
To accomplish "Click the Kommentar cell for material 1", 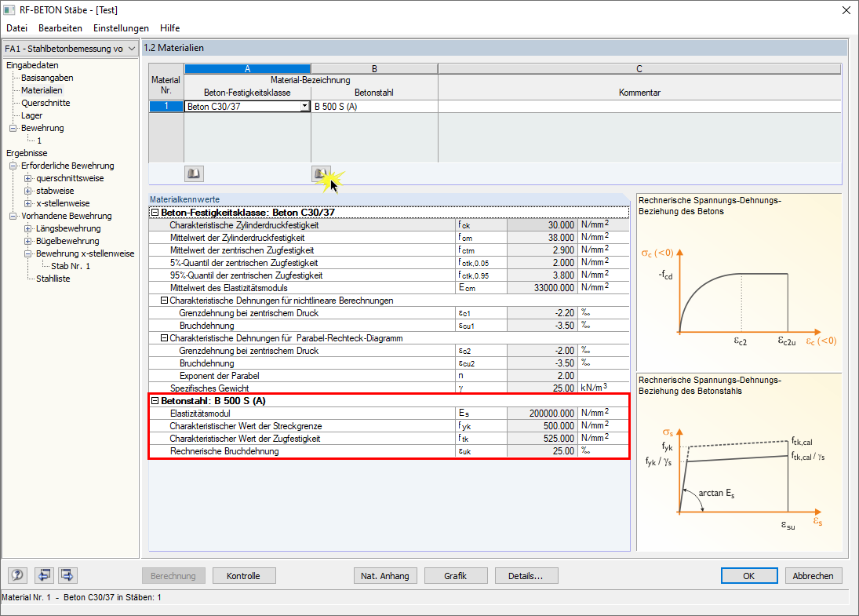I will [639, 106].
